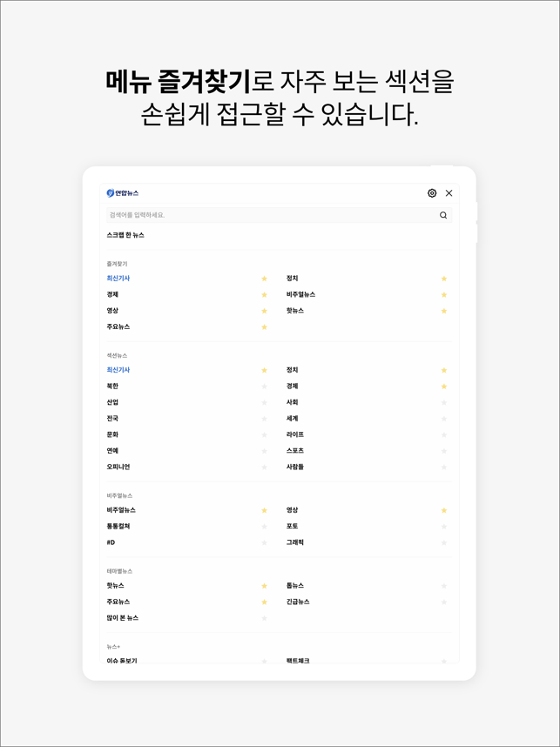Screen dimensions: 560x747
Task: Remove star from 주요뉴스 in 즐겨찾기
Action: (265, 327)
